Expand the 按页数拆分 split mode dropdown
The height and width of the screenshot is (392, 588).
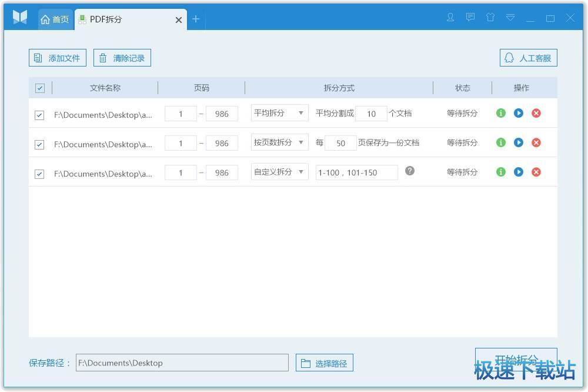point(280,142)
